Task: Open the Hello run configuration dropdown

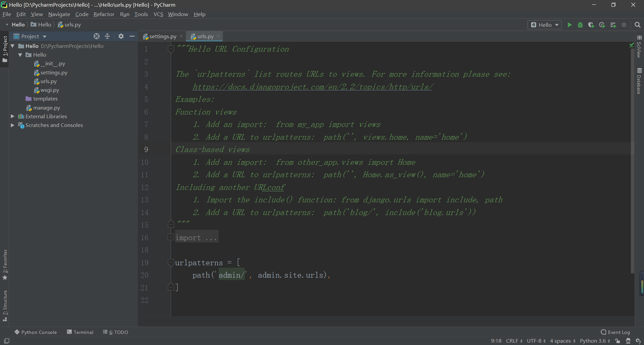Action: coord(545,25)
